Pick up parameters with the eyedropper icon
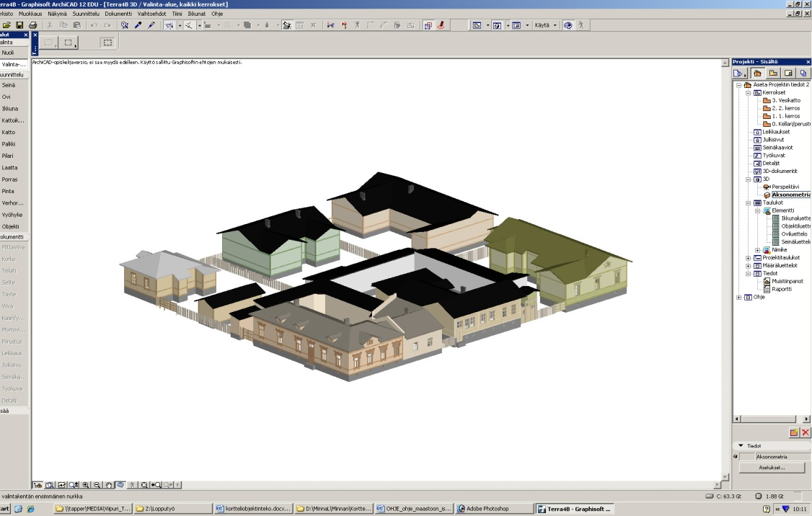 point(138,25)
